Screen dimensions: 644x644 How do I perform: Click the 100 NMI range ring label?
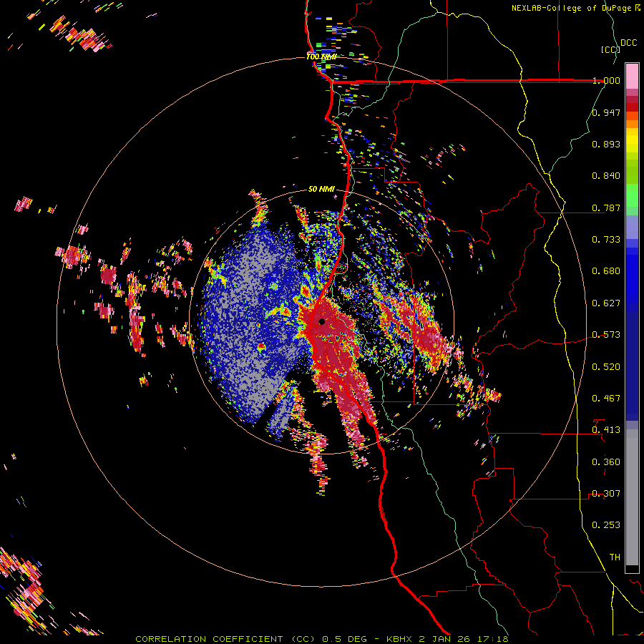[321, 57]
